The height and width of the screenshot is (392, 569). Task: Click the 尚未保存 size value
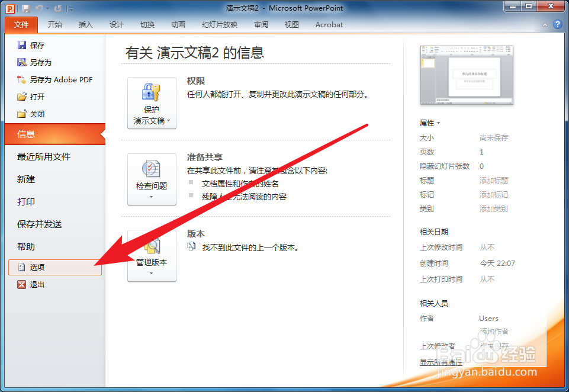(494, 137)
